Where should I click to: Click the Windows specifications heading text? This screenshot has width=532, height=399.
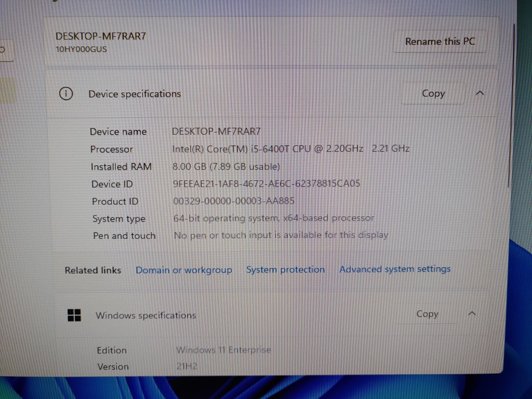pyautogui.click(x=146, y=315)
